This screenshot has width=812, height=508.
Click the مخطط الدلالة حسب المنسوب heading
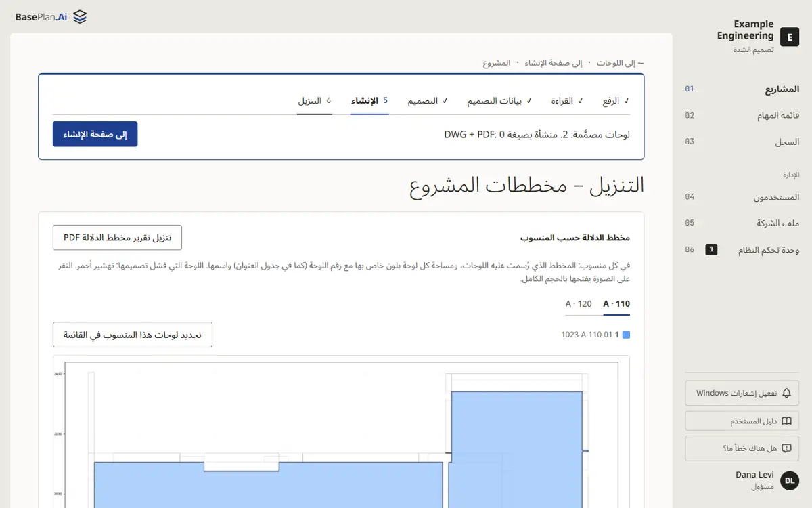click(x=575, y=238)
